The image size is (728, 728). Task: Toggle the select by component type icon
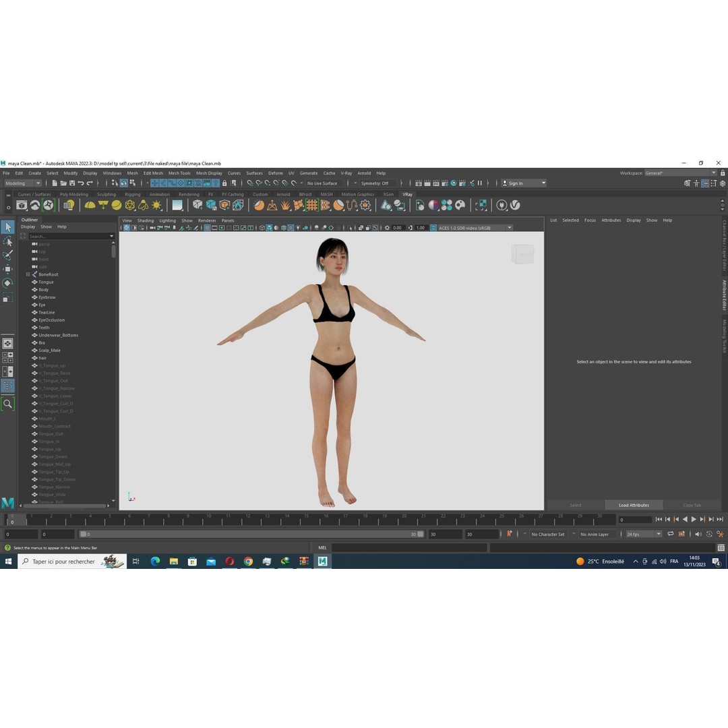(x=132, y=183)
